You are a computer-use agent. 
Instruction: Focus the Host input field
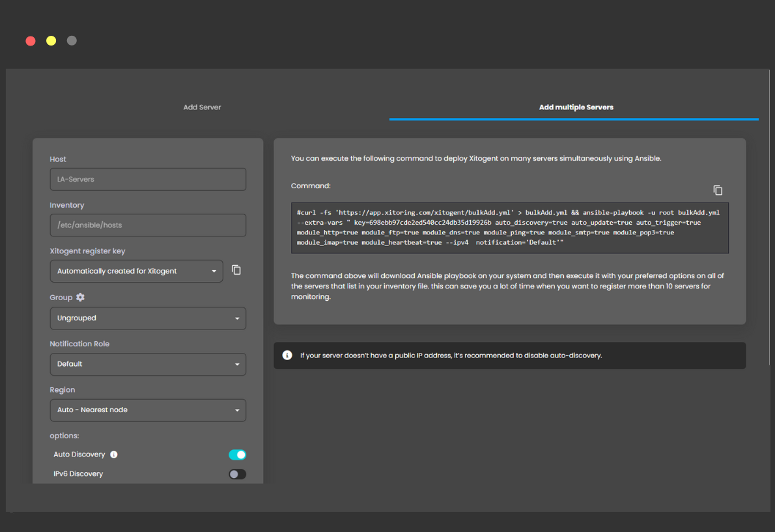click(x=148, y=179)
